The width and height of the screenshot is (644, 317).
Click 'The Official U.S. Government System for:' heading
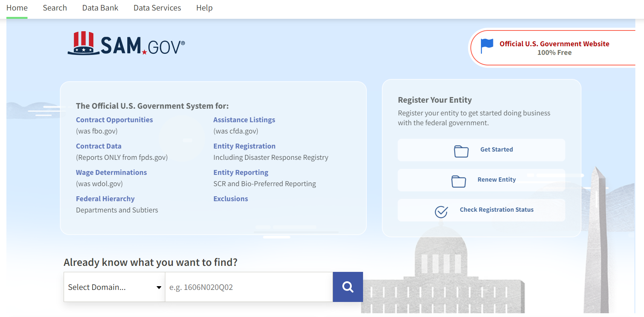pyautogui.click(x=152, y=106)
